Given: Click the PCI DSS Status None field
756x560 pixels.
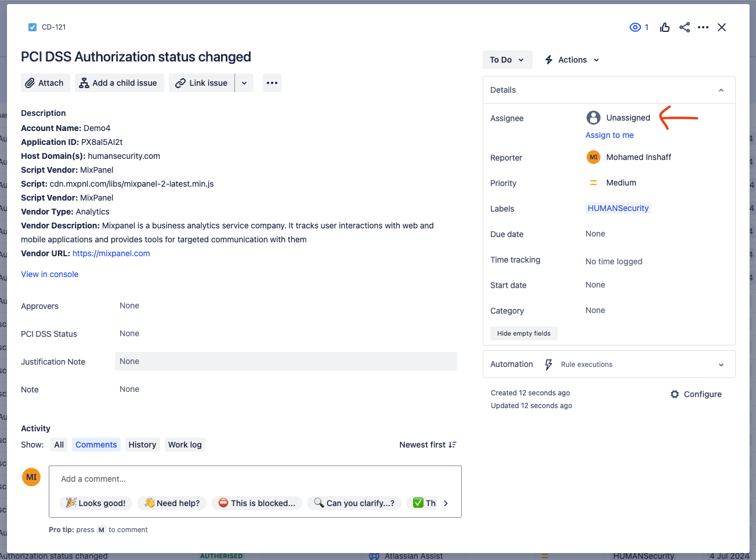Looking at the screenshot, I should 129,333.
